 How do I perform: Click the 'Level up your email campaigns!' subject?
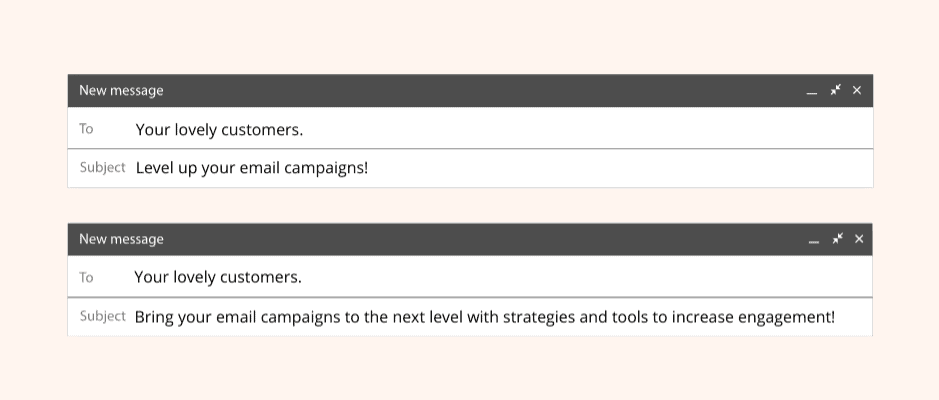pos(252,168)
